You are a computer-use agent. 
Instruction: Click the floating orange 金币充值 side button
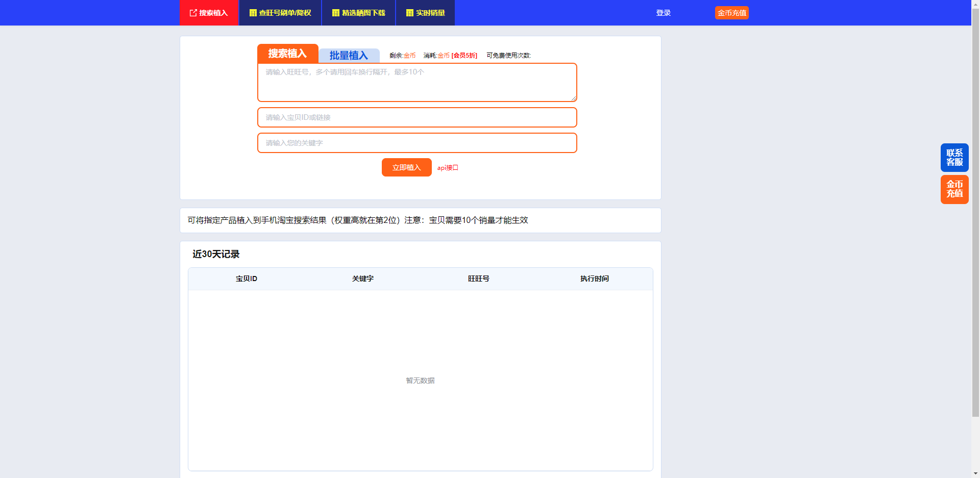(954, 189)
